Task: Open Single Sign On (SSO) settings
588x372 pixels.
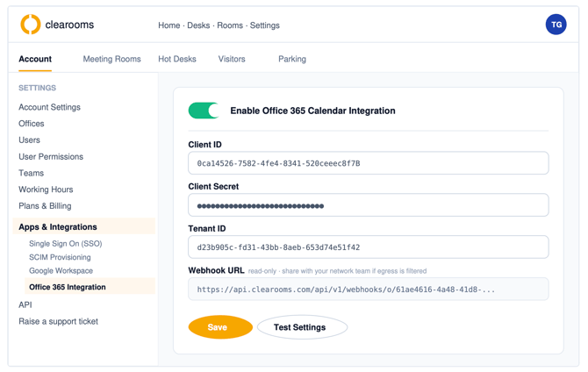Action: [66, 243]
